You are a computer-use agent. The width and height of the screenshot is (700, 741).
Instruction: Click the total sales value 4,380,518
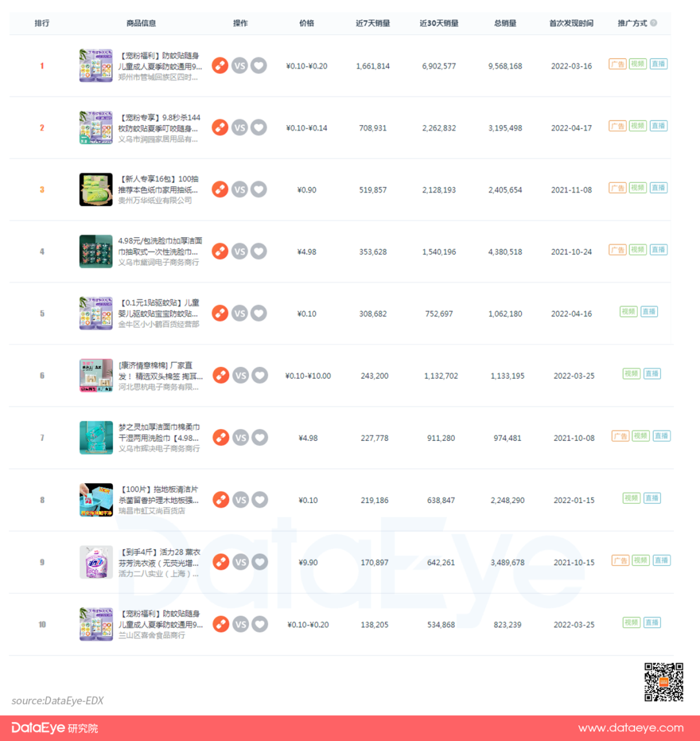point(505,252)
